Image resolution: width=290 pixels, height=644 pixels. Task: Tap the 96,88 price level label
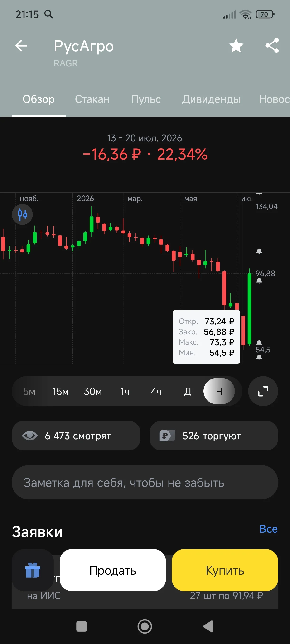265,273
